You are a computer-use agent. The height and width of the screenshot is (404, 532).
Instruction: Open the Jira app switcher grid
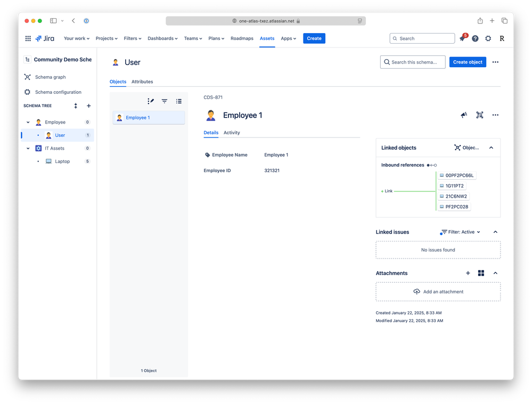click(x=28, y=38)
